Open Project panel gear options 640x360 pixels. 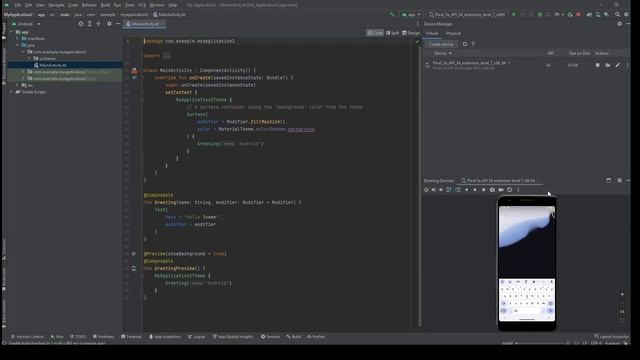pyautogui.click(x=109, y=24)
